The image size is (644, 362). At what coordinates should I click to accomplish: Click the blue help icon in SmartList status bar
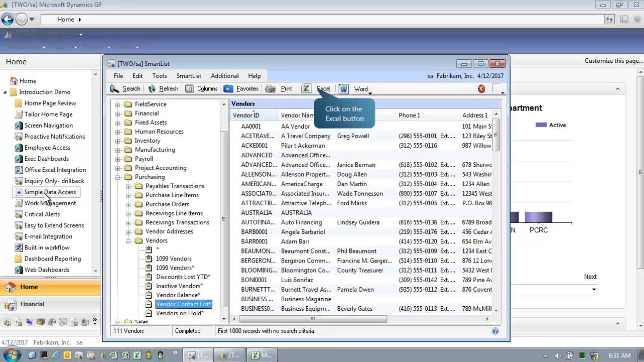click(495, 331)
